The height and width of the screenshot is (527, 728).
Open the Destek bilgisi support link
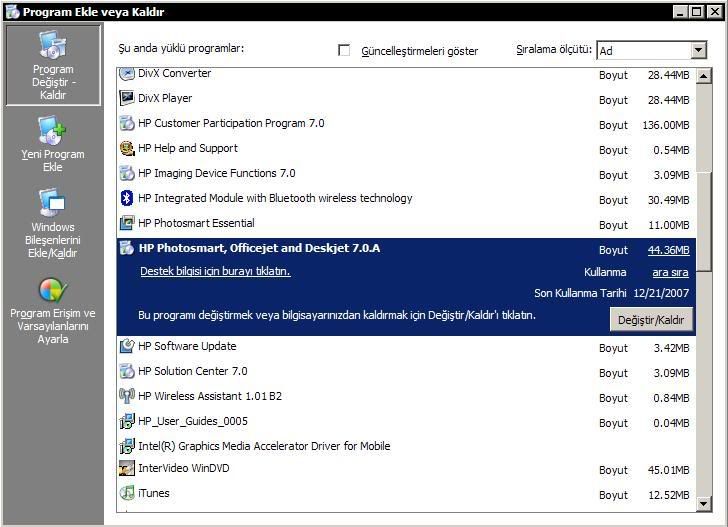click(x=215, y=271)
